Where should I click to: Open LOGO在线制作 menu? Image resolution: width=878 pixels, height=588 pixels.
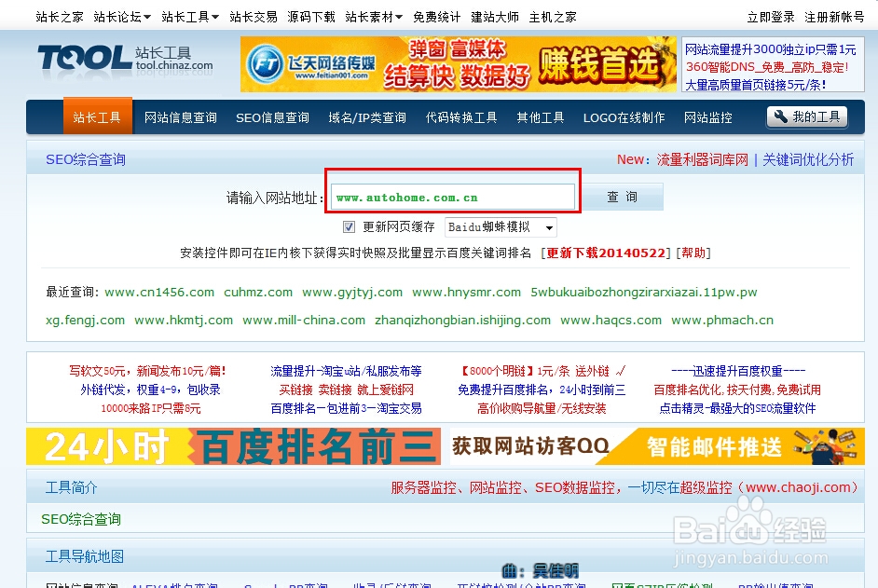click(624, 117)
